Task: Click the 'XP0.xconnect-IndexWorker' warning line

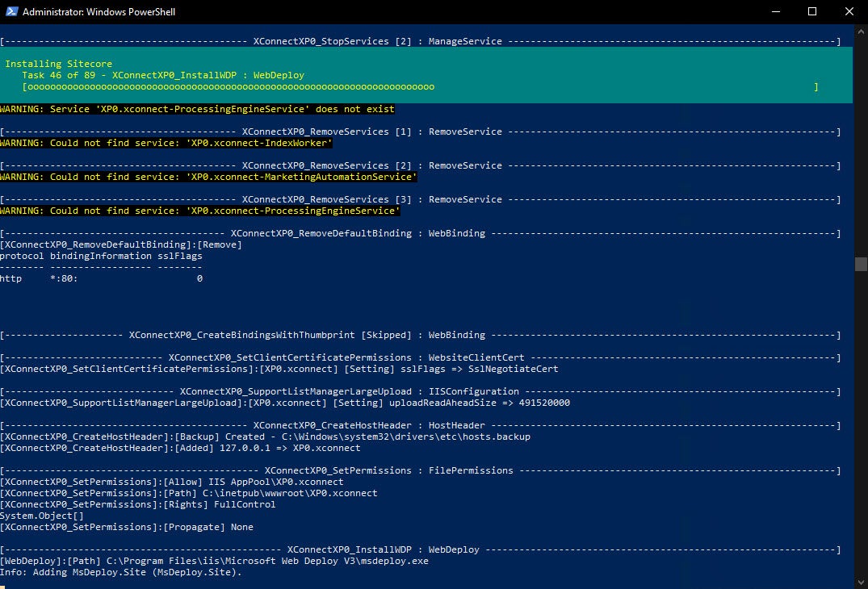Action: point(166,143)
